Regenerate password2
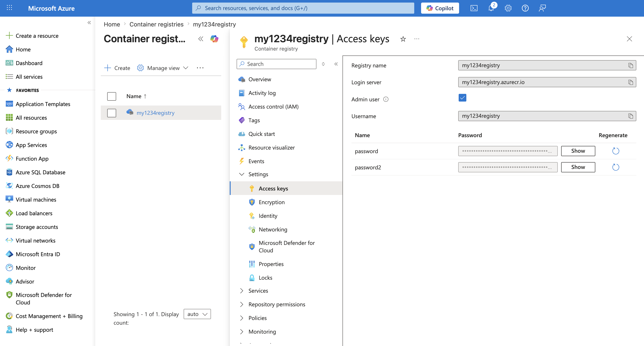 click(x=616, y=167)
